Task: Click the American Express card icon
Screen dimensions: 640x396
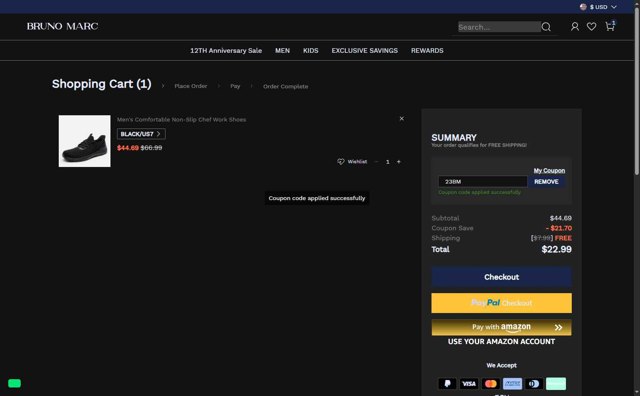Action: point(512,383)
